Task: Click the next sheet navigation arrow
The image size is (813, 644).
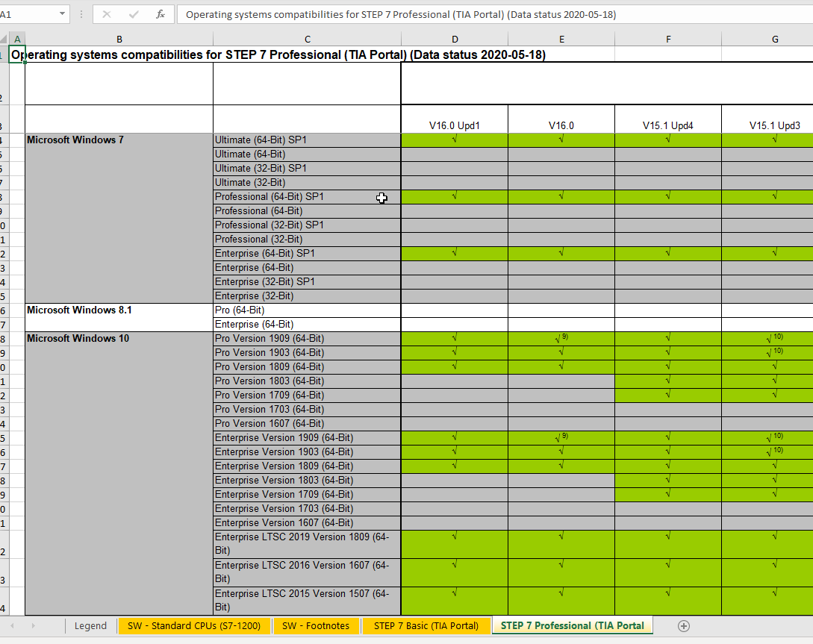Action: click(33, 626)
